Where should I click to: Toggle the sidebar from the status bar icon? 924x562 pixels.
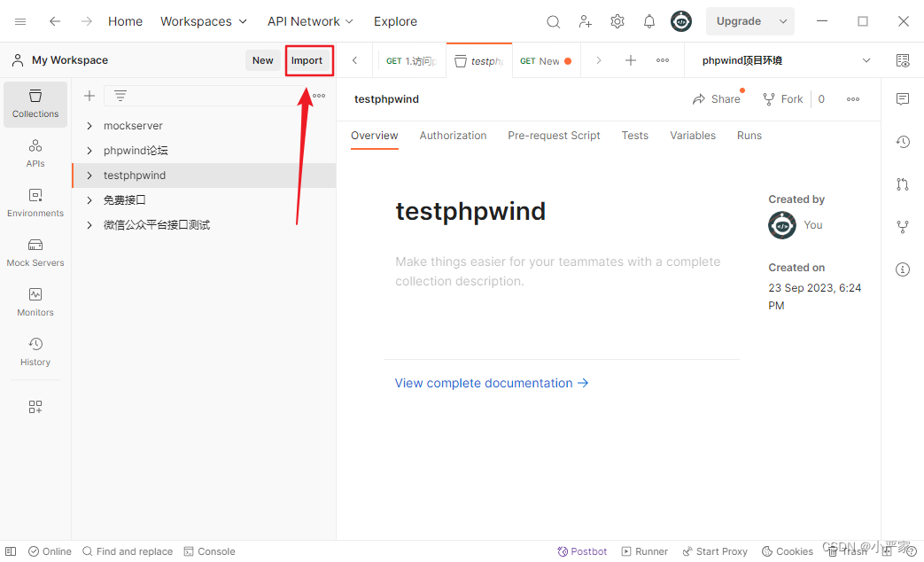[11, 551]
